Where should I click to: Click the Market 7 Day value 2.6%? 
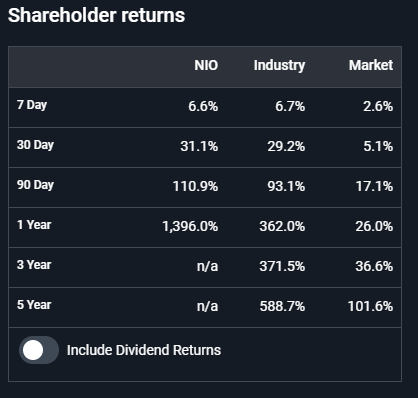(x=378, y=106)
